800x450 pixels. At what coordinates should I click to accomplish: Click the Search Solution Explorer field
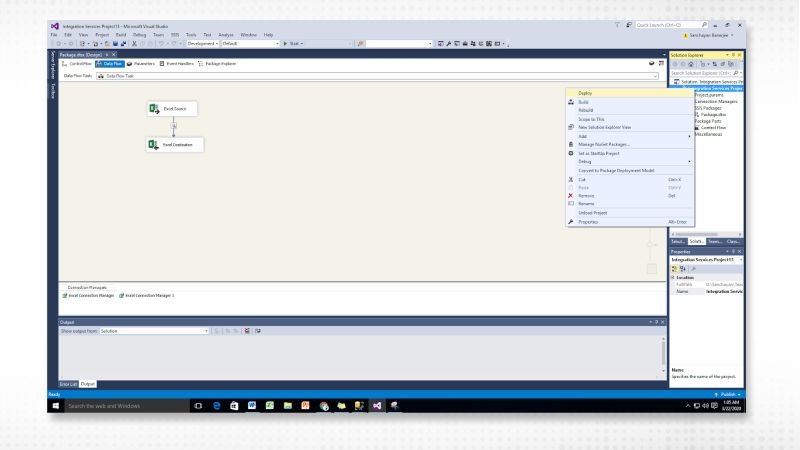click(706, 73)
